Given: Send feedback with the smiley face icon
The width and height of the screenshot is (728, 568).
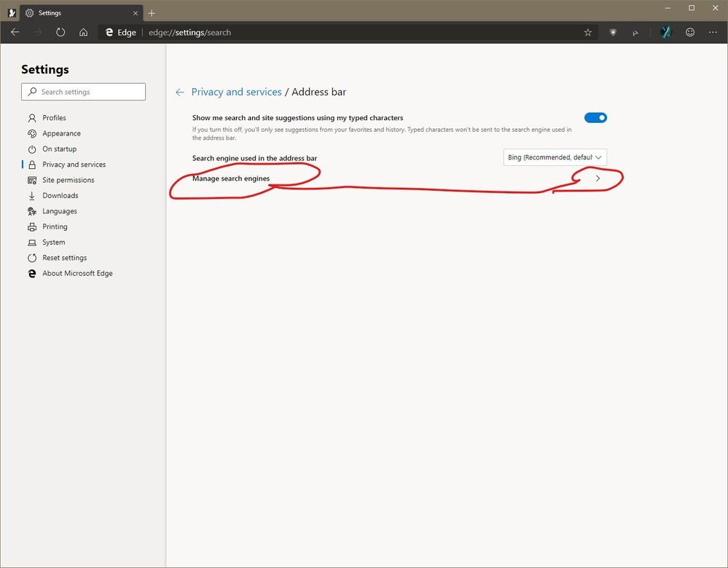Looking at the screenshot, I should (x=690, y=32).
